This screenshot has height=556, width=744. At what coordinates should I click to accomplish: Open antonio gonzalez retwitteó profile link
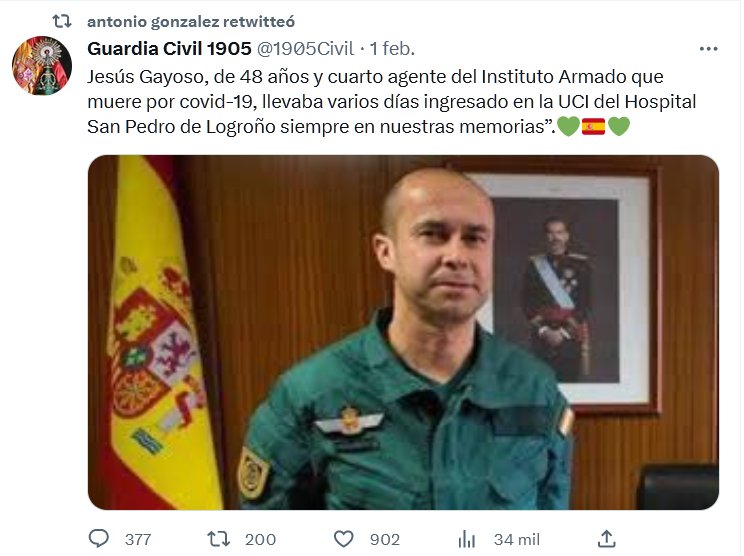click(x=191, y=21)
